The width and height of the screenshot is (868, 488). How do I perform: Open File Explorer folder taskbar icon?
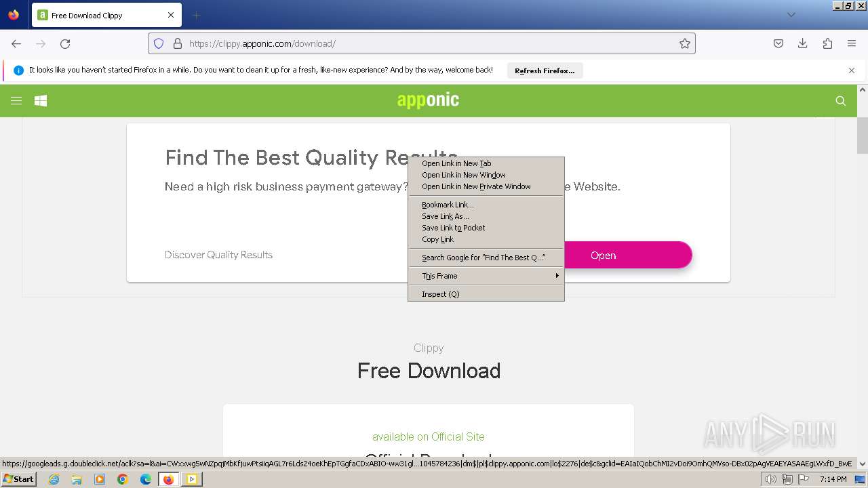(x=77, y=479)
